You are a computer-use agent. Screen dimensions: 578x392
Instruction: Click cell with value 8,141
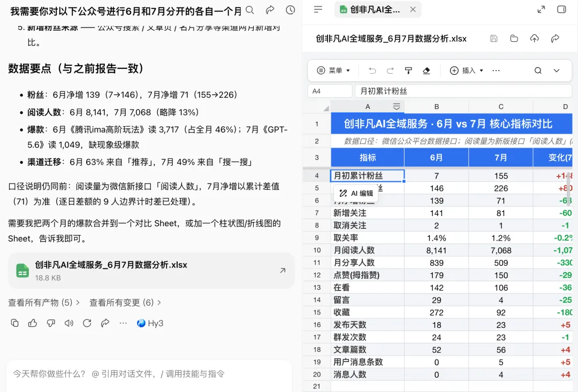coord(437,250)
